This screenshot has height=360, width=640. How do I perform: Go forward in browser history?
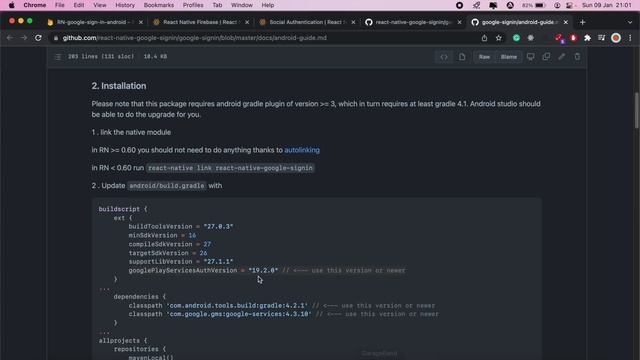[x=24, y=38]
